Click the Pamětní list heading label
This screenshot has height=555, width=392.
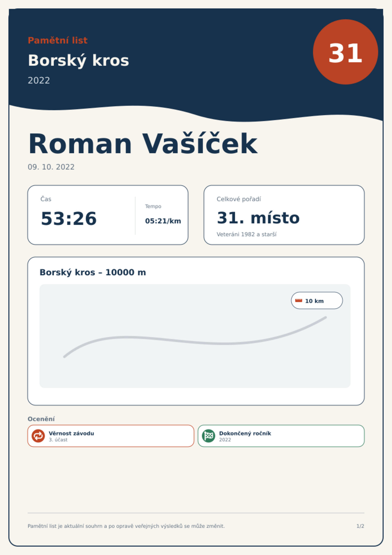[58, 40]
